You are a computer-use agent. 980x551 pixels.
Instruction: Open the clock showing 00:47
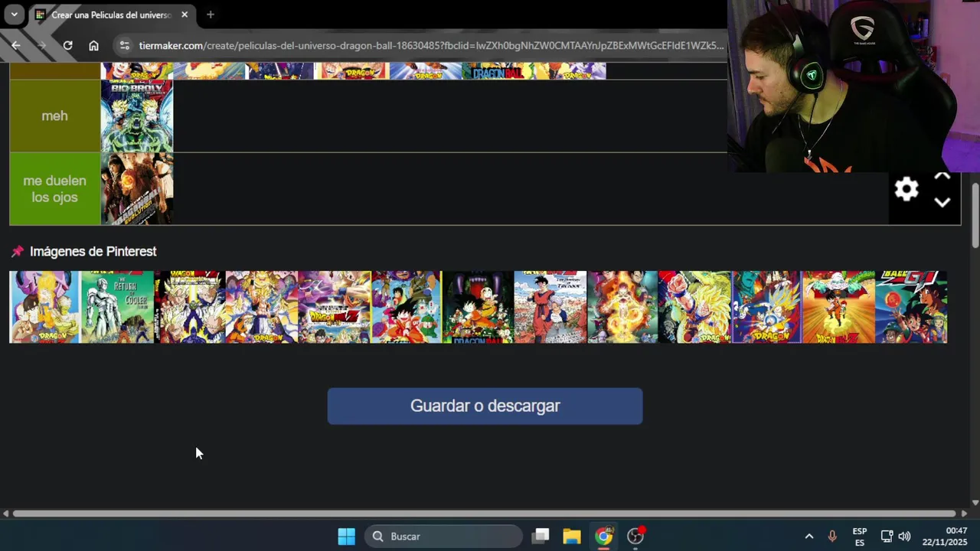tap(945, 536)
